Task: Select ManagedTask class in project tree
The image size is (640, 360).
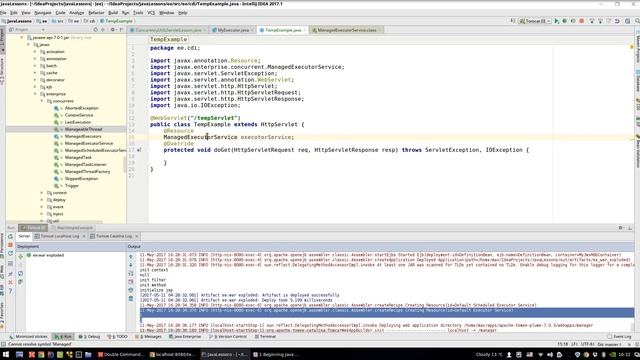Action: 78,158
